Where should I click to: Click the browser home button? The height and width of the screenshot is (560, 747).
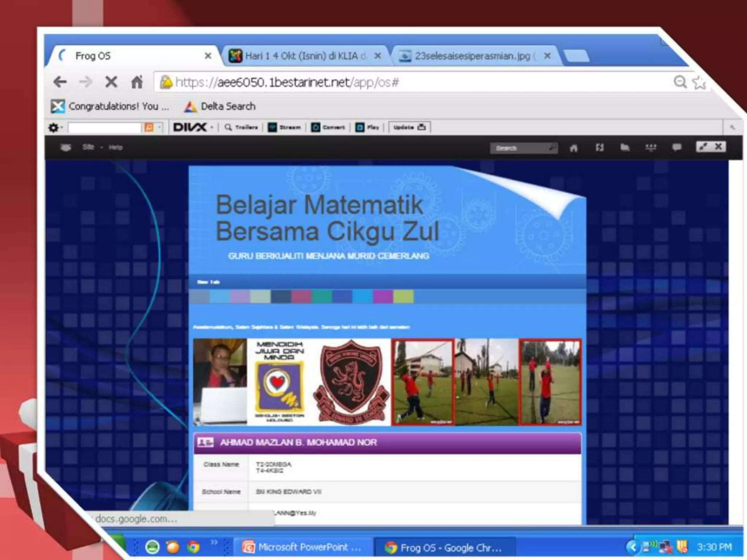(x=137, y=82)
